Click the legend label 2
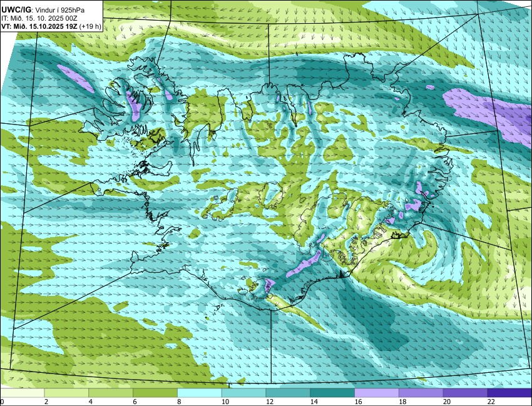 pyautogui.click(x=46, y=402)
